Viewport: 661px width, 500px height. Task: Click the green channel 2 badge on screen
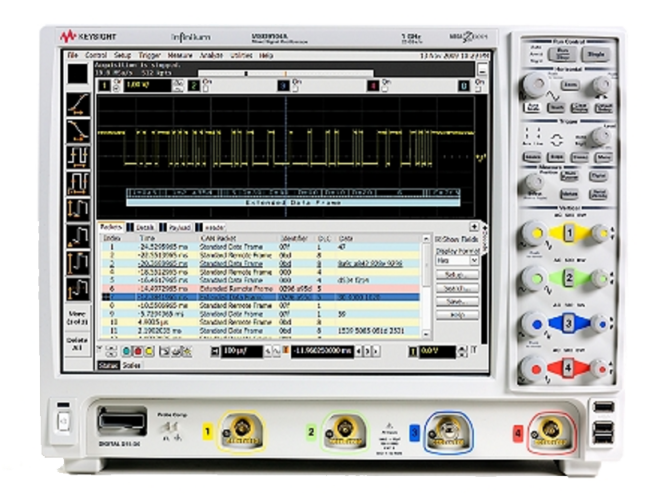193,86
